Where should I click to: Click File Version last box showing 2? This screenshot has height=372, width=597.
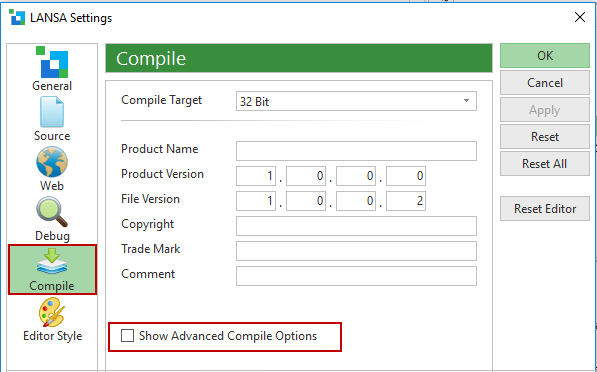pos(406,201)
